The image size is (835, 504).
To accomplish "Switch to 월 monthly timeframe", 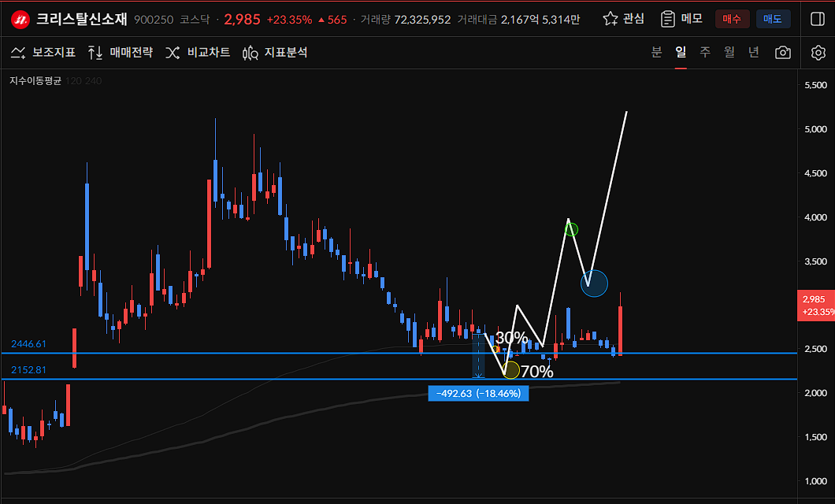I will click(729, 52).
